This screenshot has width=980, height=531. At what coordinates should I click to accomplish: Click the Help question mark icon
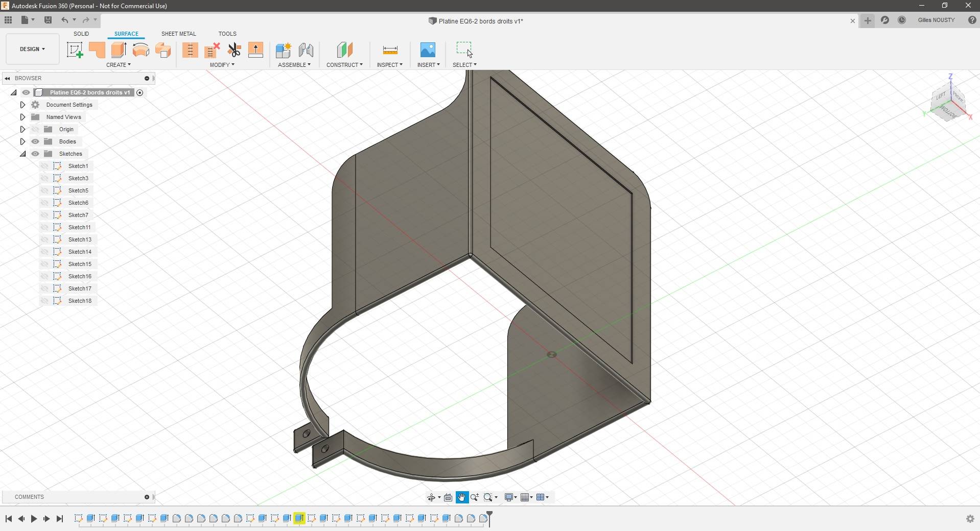click(x=972, y=20)
